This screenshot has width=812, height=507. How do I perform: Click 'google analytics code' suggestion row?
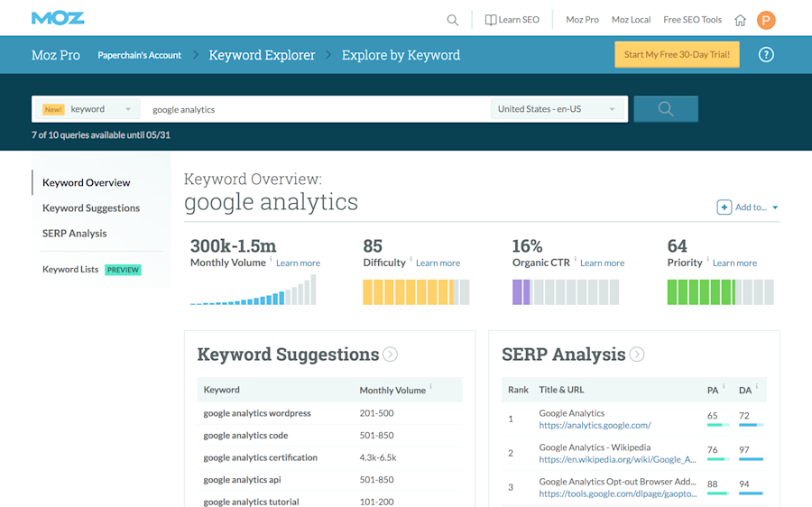[x=329, y=436]
